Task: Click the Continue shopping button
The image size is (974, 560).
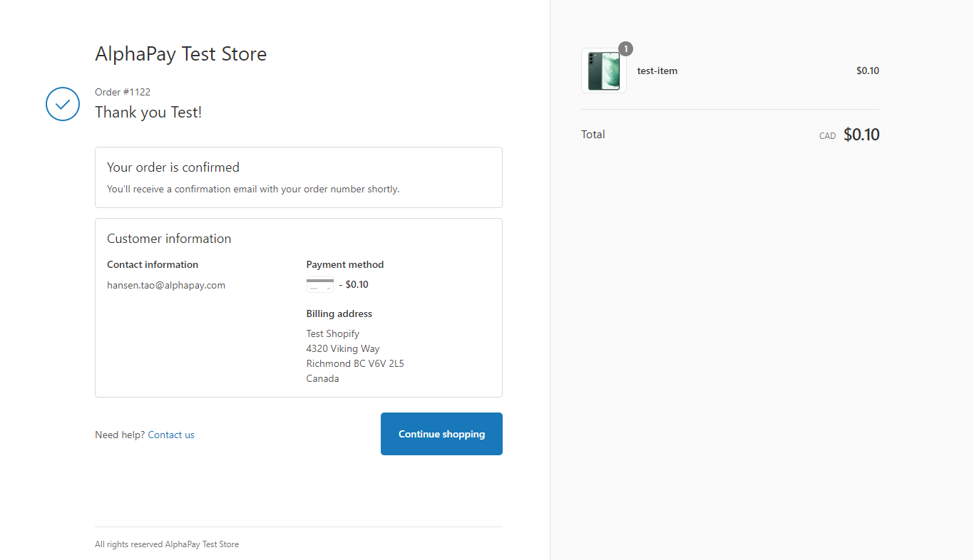Action: pos(441,434)
